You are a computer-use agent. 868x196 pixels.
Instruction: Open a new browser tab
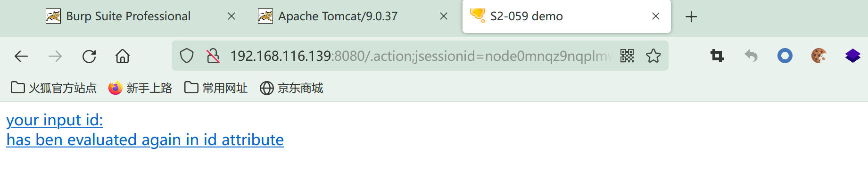click(x=691, y=16)
